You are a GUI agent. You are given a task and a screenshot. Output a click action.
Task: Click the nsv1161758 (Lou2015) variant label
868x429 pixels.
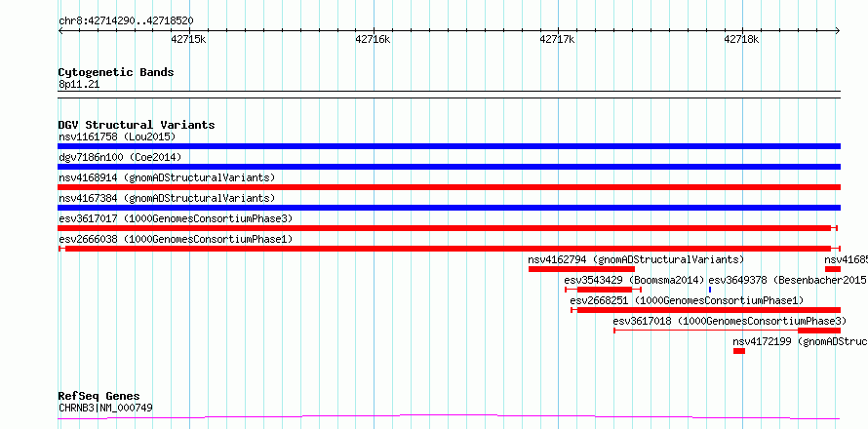[x=117, y=136]
